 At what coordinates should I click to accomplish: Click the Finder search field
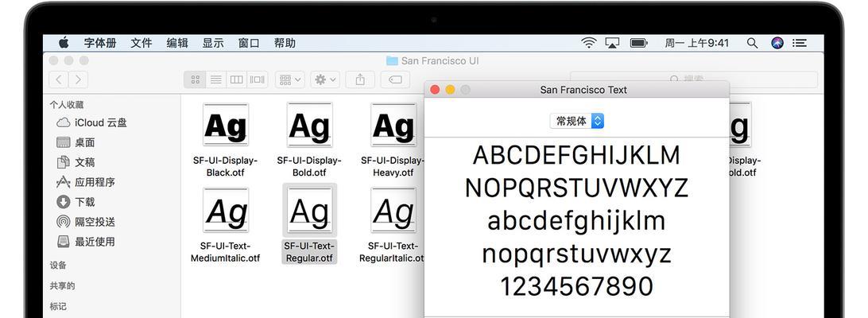(694, 79)
